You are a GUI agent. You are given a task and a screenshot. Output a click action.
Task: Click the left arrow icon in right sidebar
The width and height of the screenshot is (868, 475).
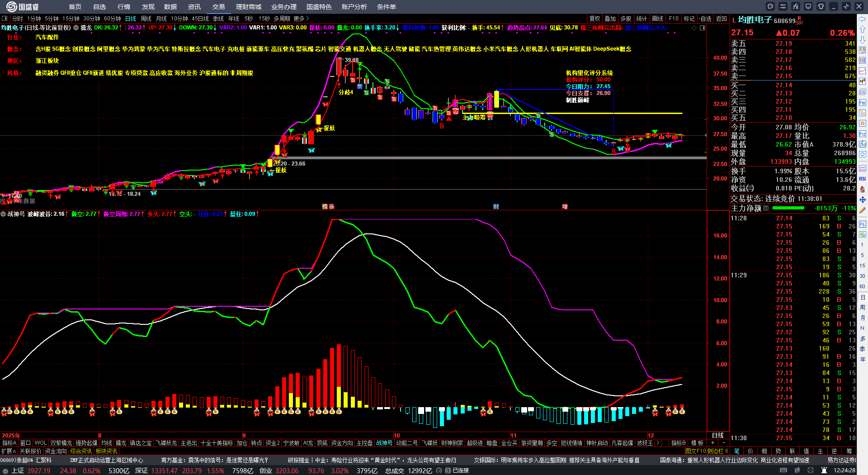click(x=863, y=19)
